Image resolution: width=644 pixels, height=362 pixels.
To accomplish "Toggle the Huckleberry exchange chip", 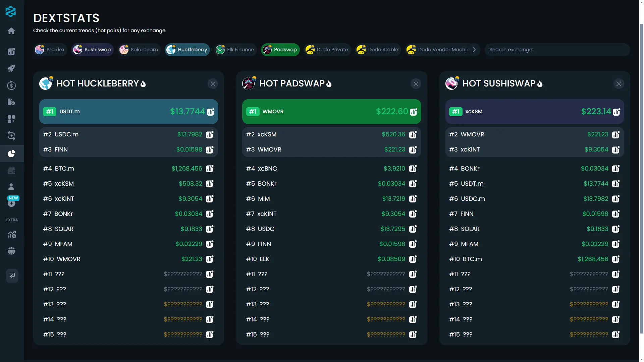I will pos(187,50).
